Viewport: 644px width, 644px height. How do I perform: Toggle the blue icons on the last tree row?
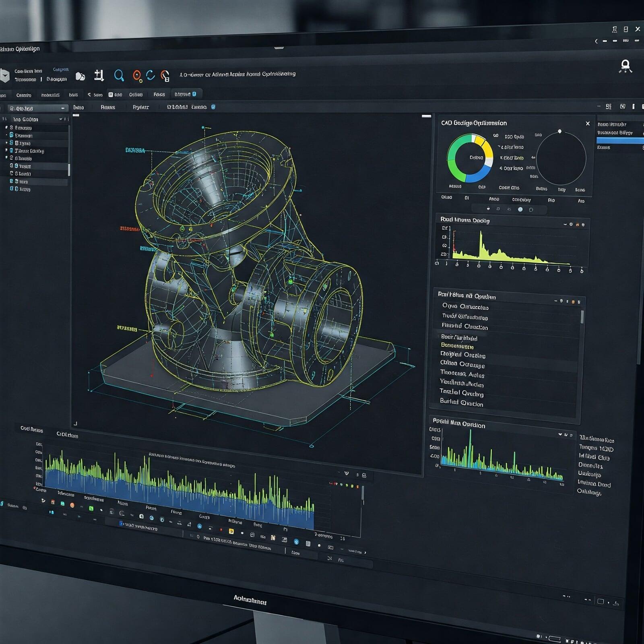point(14,189)
